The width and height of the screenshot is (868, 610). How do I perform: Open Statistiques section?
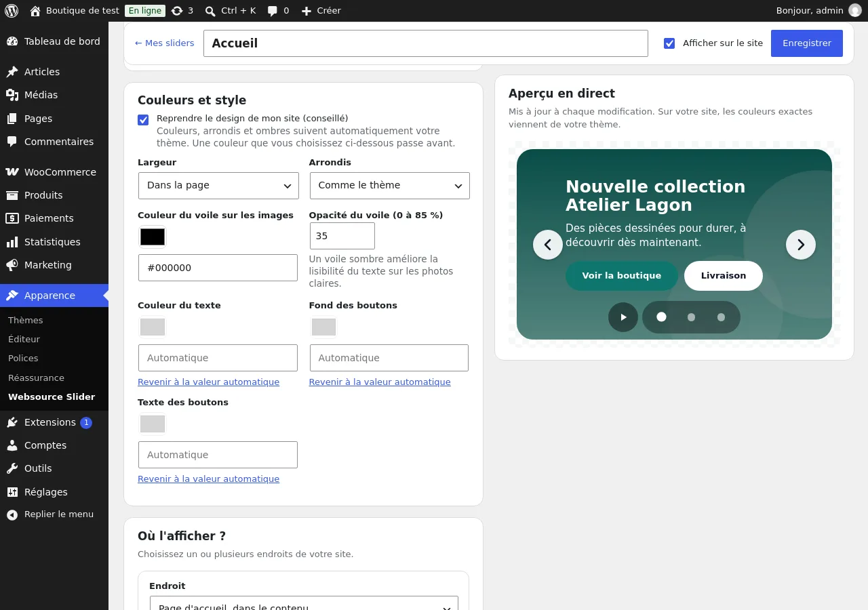click(x=54, y=242)
